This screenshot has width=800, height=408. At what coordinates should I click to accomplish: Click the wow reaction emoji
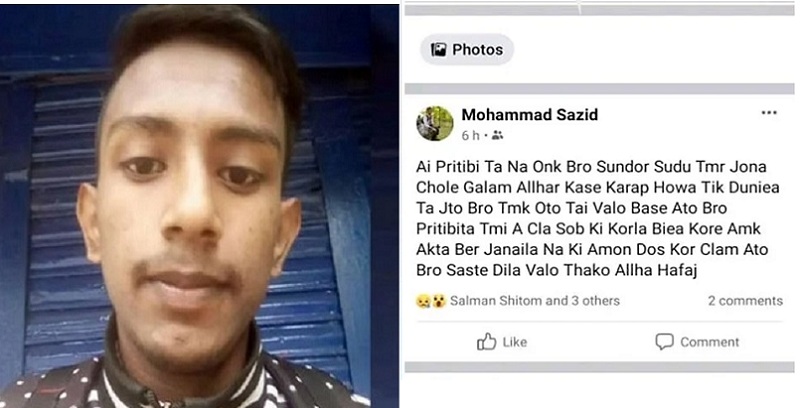(x=439, y=301)
